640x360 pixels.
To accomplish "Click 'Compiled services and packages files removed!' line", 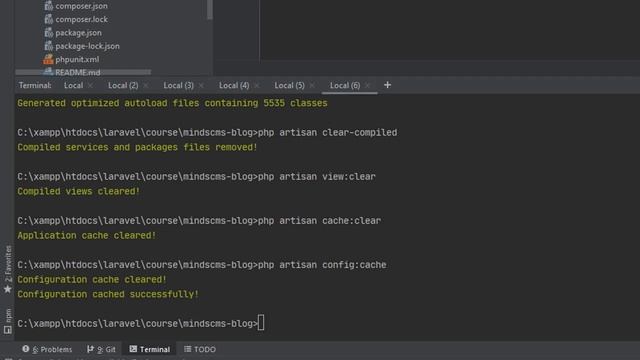I will 137,147.
